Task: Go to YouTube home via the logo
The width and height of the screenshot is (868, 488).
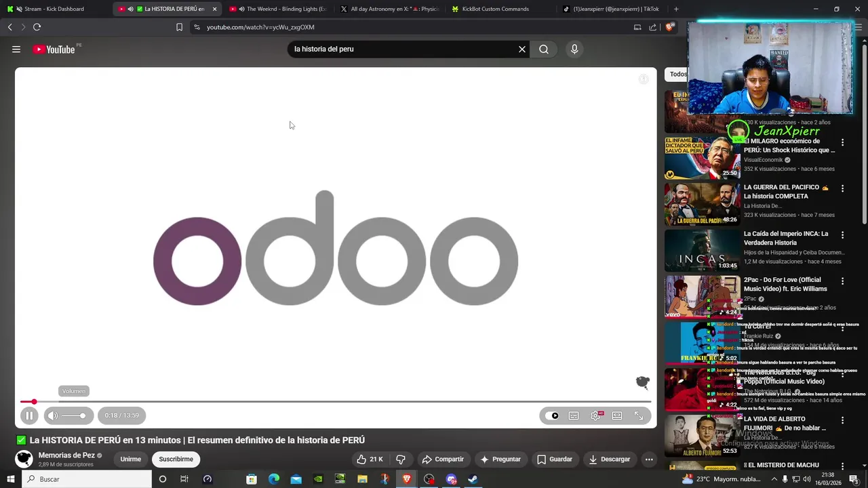Action: (54, 49)
